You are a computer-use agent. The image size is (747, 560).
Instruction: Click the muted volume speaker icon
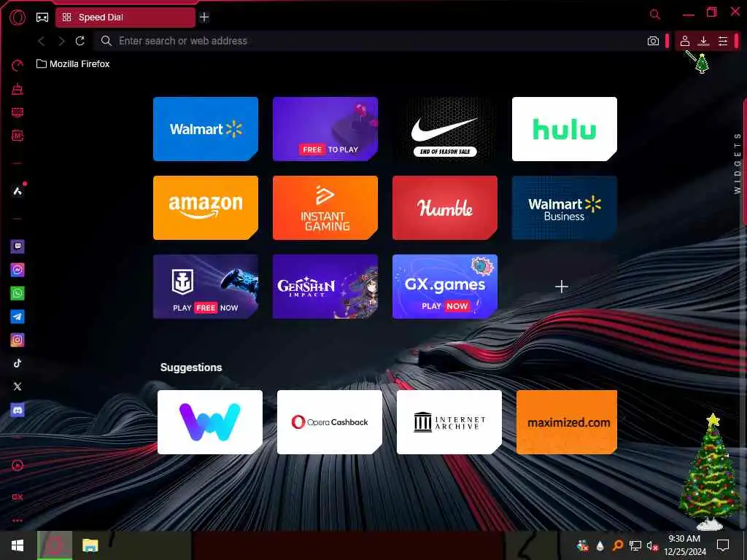pos(652,545)
